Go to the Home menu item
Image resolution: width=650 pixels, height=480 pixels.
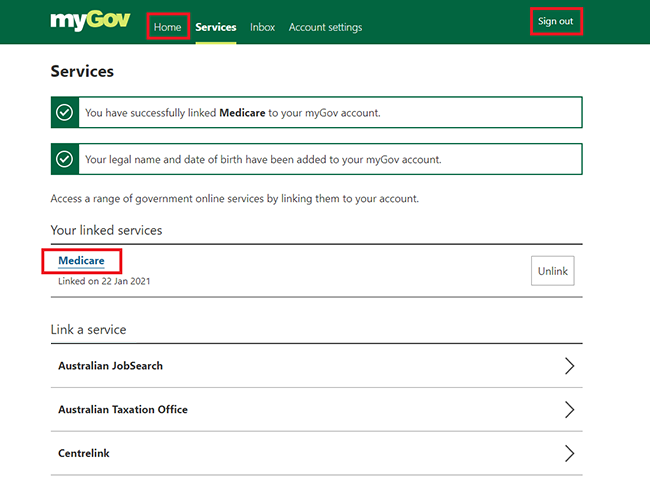[167, 27]
